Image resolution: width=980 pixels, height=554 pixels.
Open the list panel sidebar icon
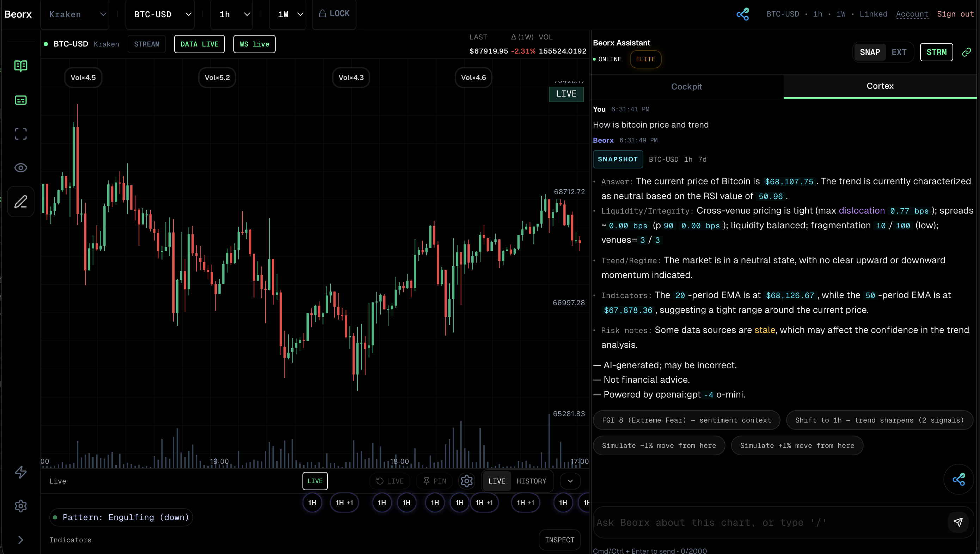click(20, 100)
